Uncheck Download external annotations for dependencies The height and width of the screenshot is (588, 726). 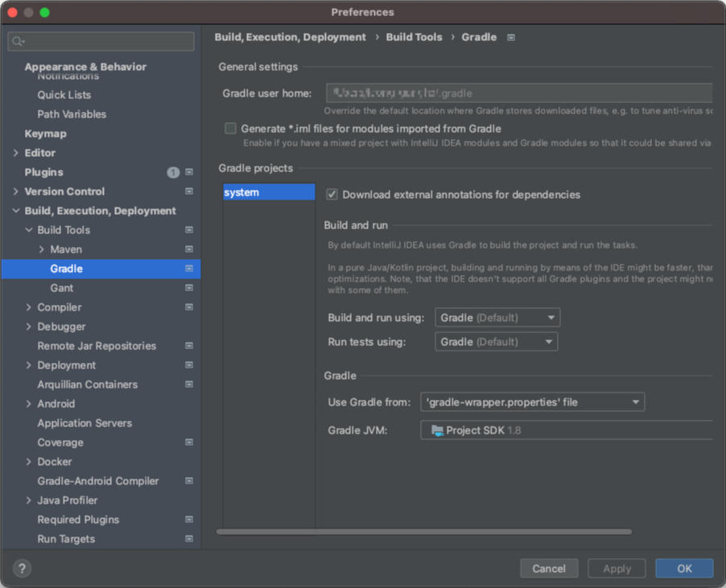(x=332, y=195)
